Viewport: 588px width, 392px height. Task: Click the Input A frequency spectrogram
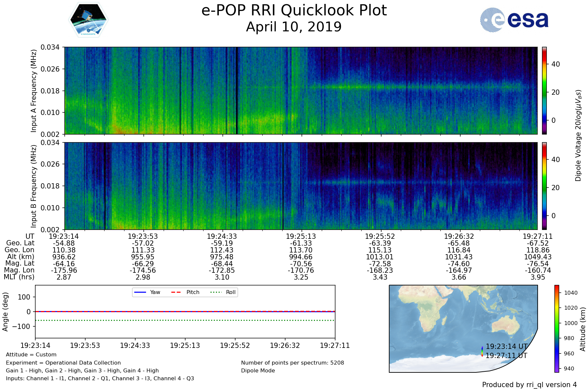click(x=301, y=90)
